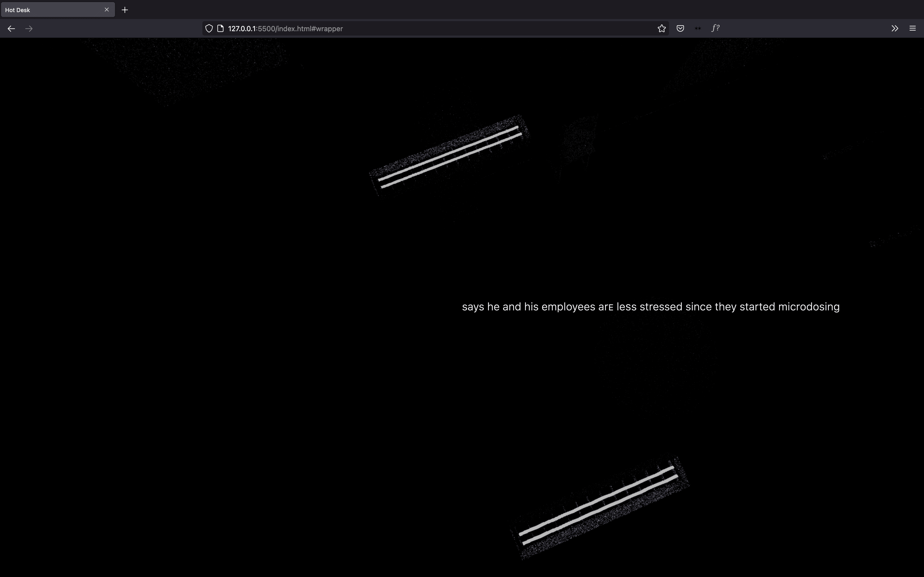Click the lower razor blade image
The width and height of the screenshot is (924, 577).
click(599, 505)
